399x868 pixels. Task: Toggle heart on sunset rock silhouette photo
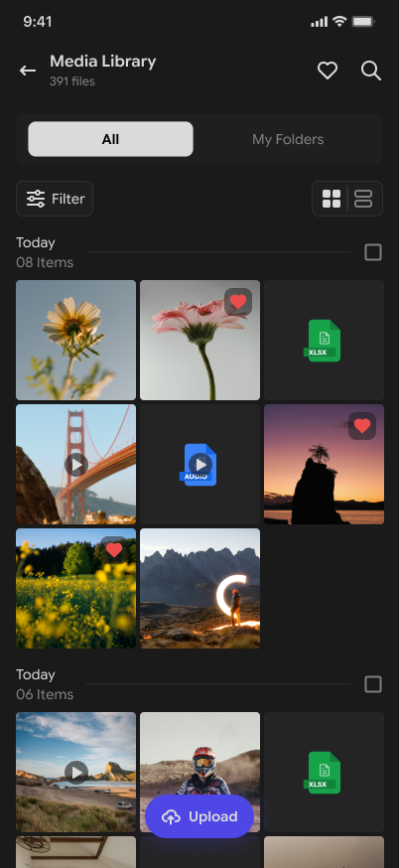pyautogui.click(x=362, y=426)
